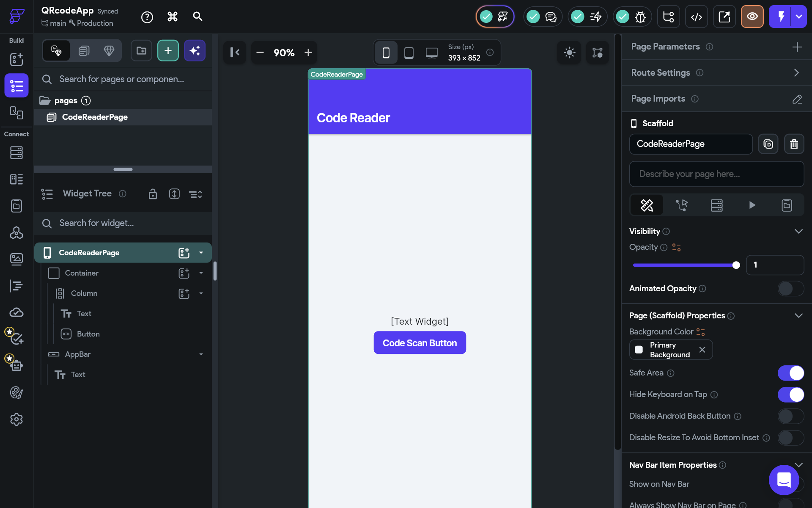Expand Route Settings section
Screen dimensions: 812x508
click(x=796, y=73)
